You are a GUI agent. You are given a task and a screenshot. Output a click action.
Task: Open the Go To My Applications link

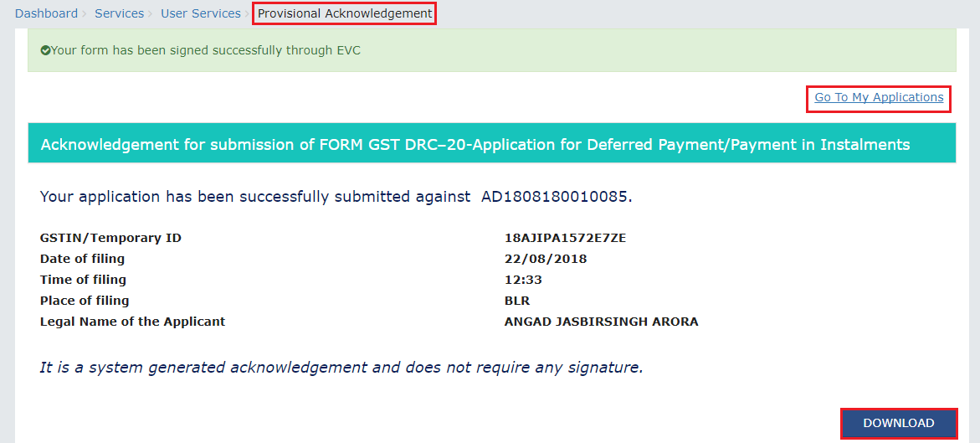coord(879,97)
